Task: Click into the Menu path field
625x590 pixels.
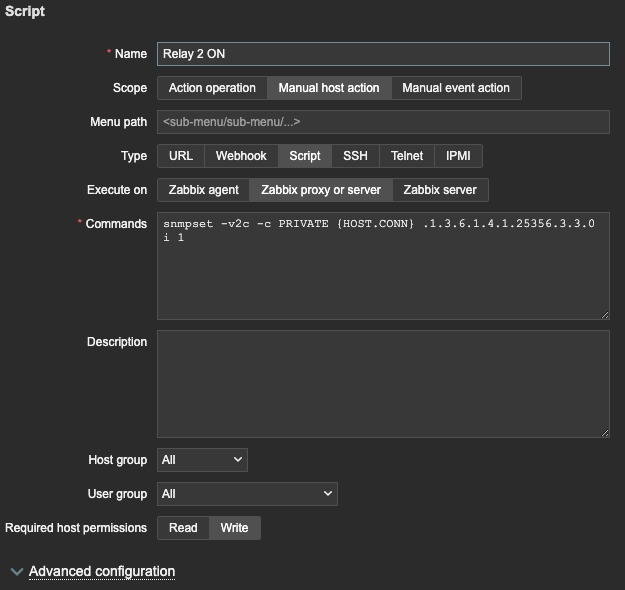Action: pos(383,122)
